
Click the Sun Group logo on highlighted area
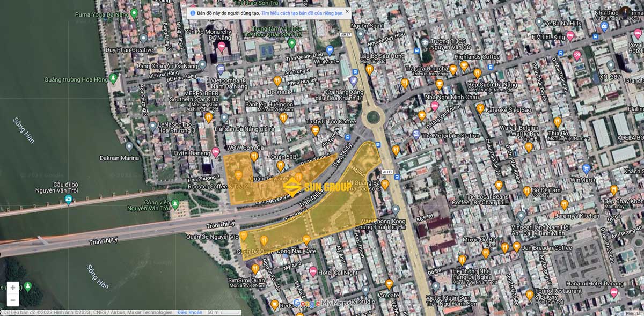click(317, 187)
